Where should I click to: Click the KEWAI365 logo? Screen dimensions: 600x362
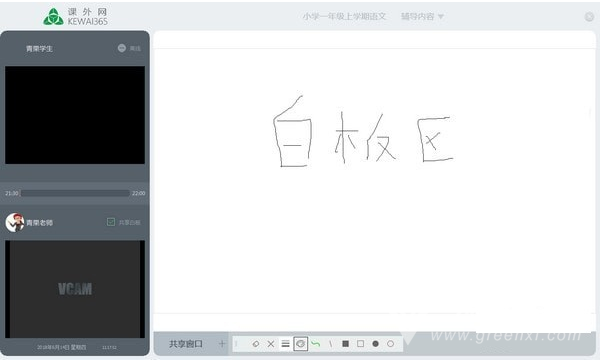75,16
